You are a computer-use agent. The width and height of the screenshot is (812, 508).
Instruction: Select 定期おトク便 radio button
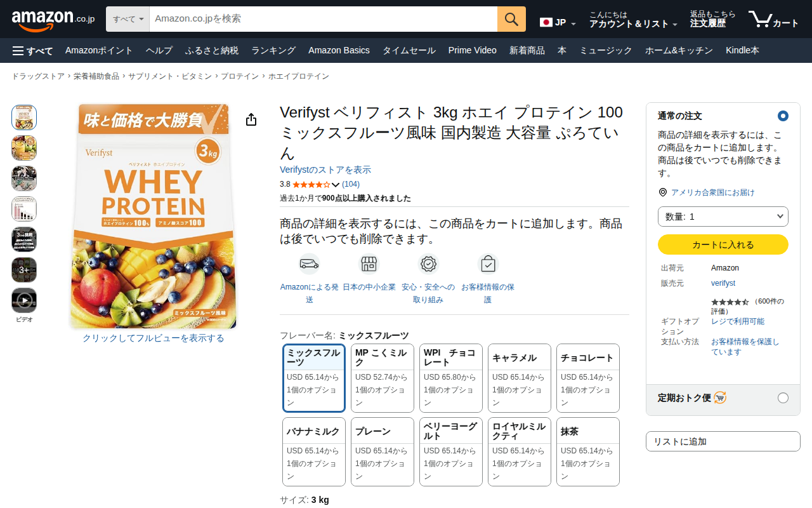tap(783, 398)
